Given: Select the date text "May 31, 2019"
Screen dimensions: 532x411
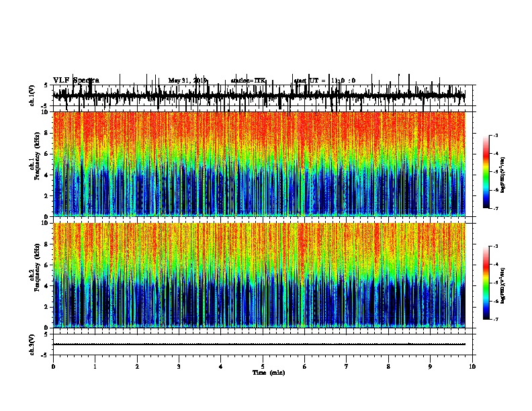Looking at the screenshot, I should click(x=187, y=81).
